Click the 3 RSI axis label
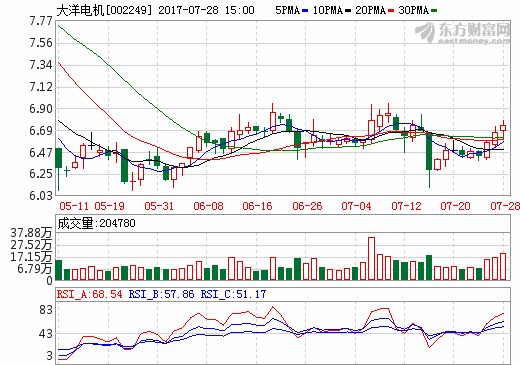Viewport: 520px width, 365px height. (49, 356)
